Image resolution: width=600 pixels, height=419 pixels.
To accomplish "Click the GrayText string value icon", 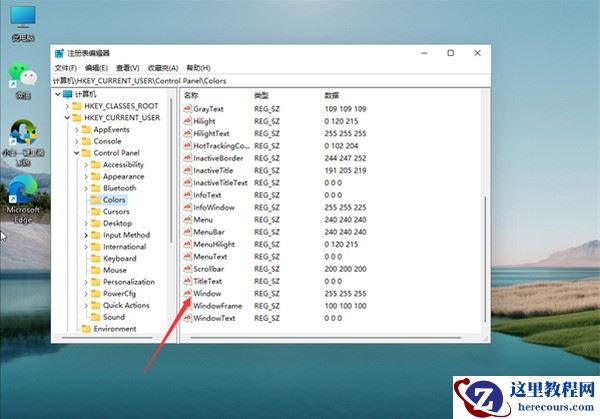I will [188, 109].
